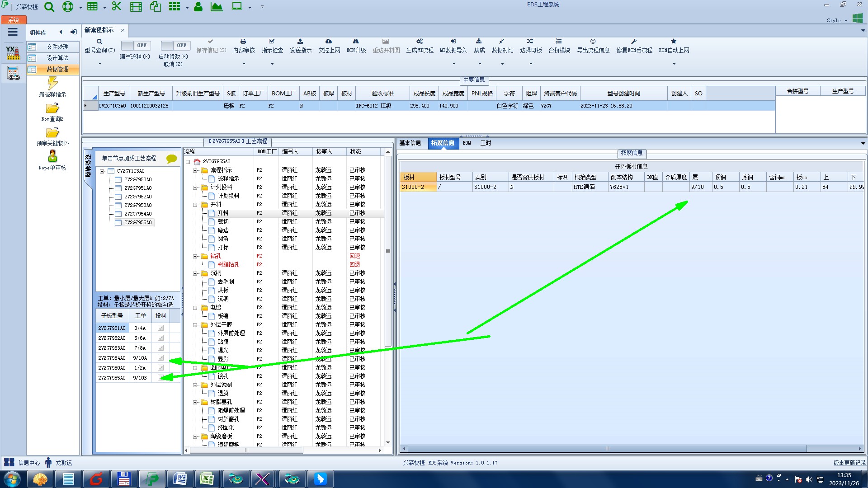Click the 数据对比 toolbar icon
The height and width of the screenshot is (488, 868).
coord(502,42)
